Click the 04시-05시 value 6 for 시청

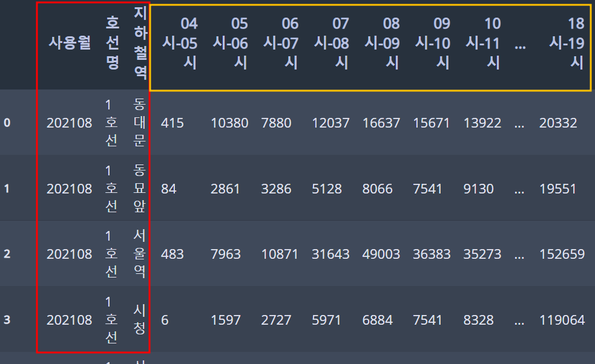pyautogui.click(x=165, y=320)
